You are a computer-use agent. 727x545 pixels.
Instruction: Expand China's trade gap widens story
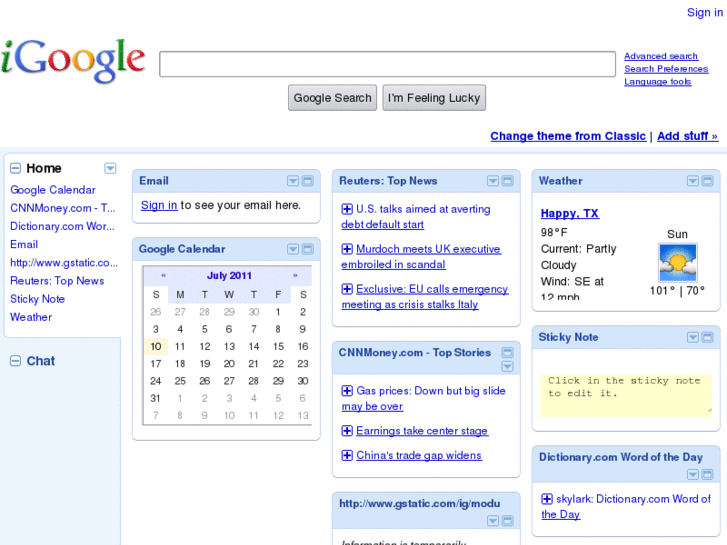coord(347,455)
